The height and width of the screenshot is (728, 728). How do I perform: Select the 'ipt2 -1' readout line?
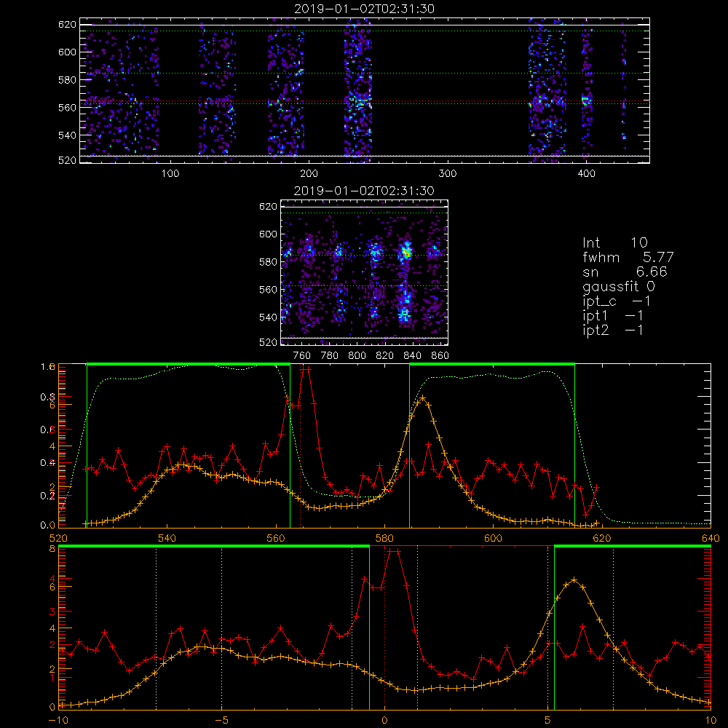pos(613,330)
